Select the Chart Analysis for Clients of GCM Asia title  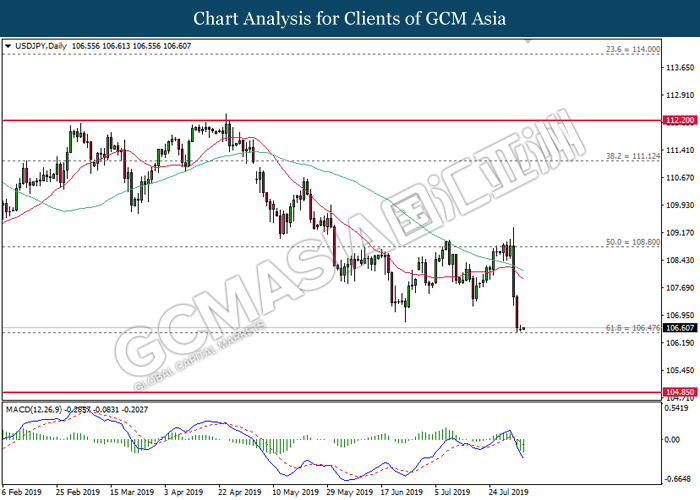coord(350,18)
